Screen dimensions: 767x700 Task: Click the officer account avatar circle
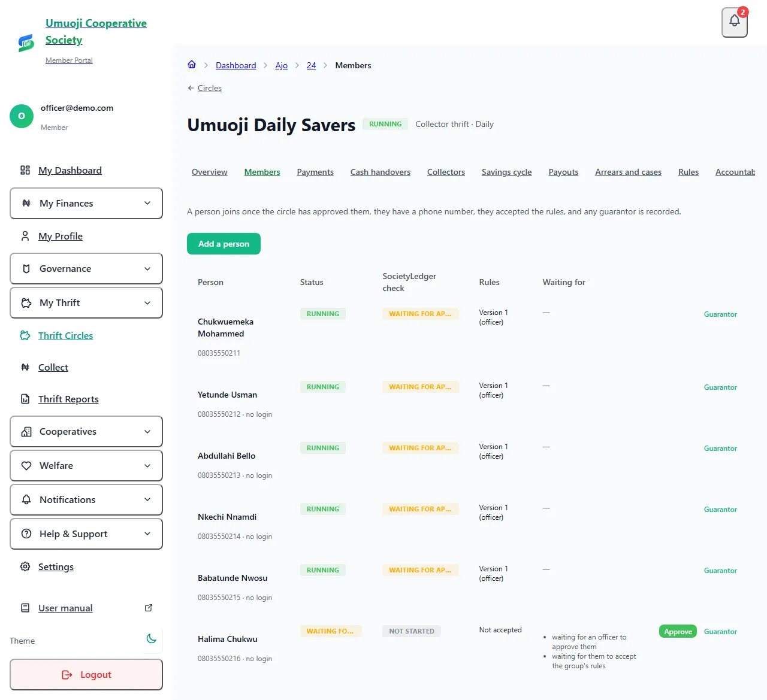point(22,116)
